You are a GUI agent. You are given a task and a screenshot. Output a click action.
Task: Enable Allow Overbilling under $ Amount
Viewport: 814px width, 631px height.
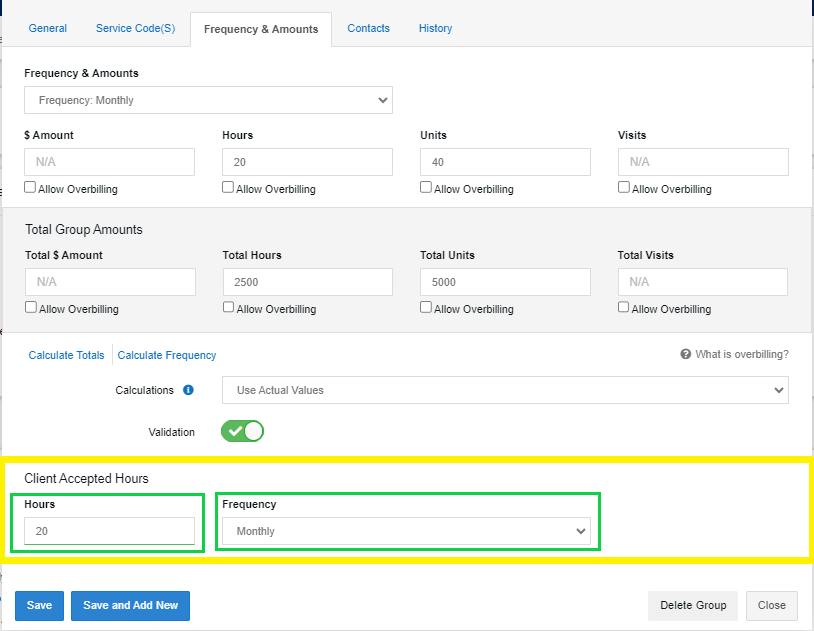[x=30, y=187]
